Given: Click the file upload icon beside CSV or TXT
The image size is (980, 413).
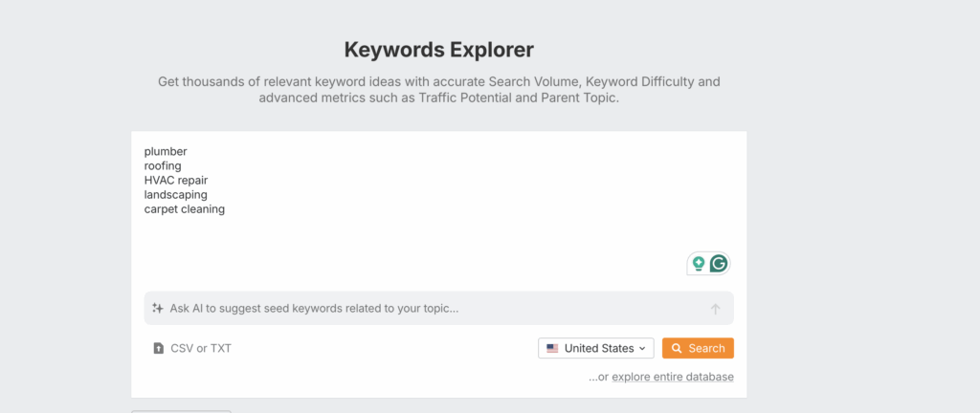Looking at the screenshot, I should tap(159, 348).
